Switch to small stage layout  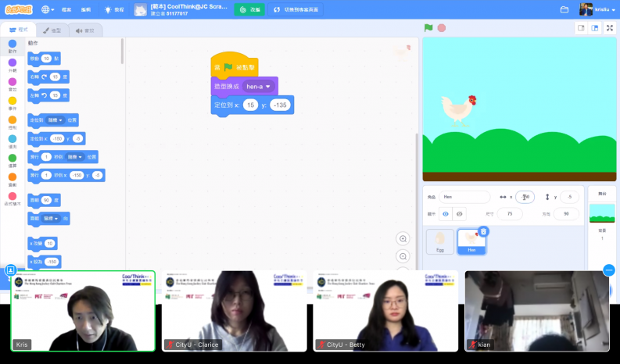click(581, 27)
